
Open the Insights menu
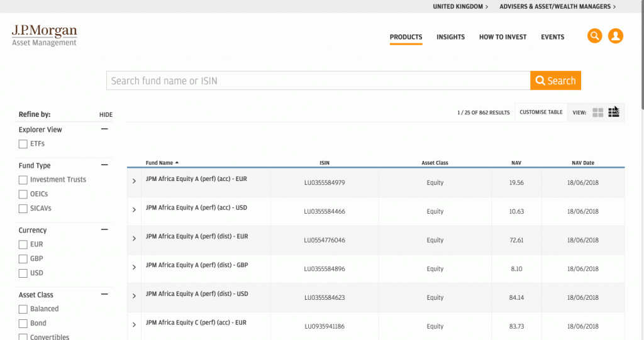point(450,37)
